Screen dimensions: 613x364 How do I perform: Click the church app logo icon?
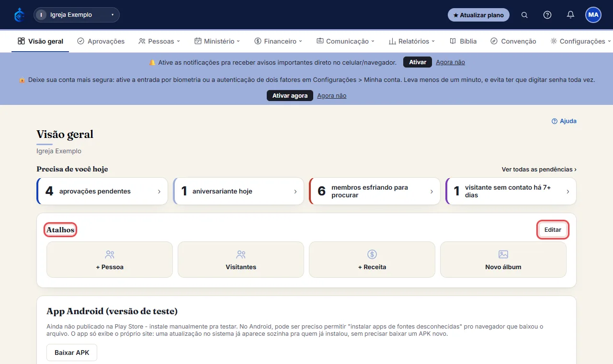(20, 15)
